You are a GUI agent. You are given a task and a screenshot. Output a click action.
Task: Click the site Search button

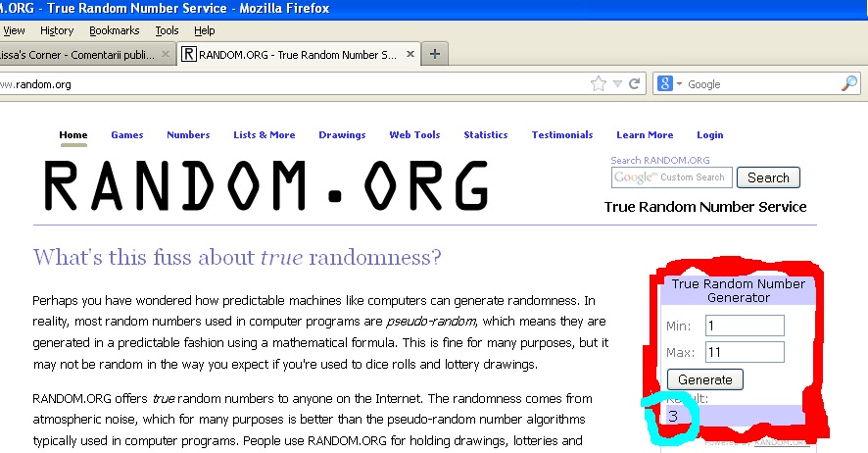tap(768, 177)
